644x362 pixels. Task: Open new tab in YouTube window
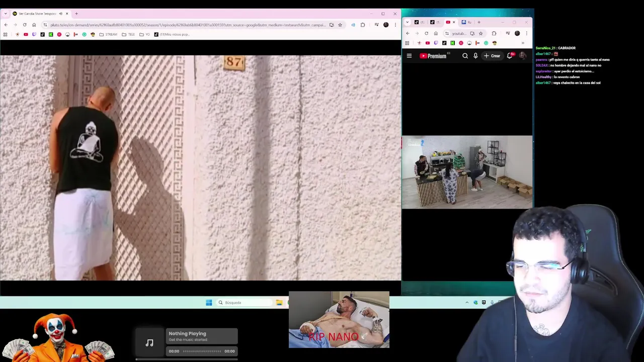coord(479,22)
